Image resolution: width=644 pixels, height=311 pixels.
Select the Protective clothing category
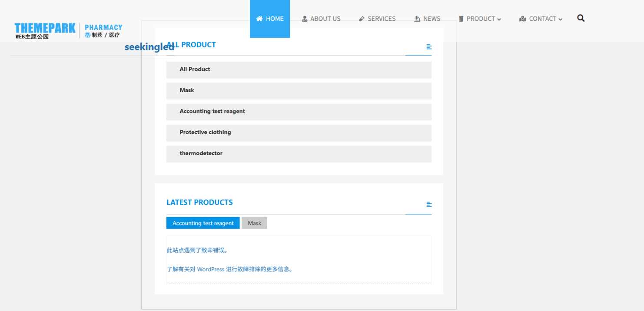point(205,132)
